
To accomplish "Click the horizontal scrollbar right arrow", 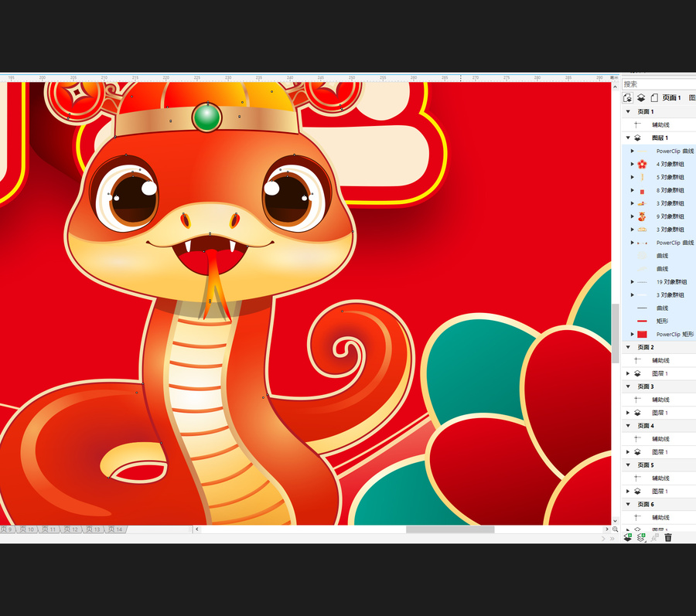I will click(607, 529).
